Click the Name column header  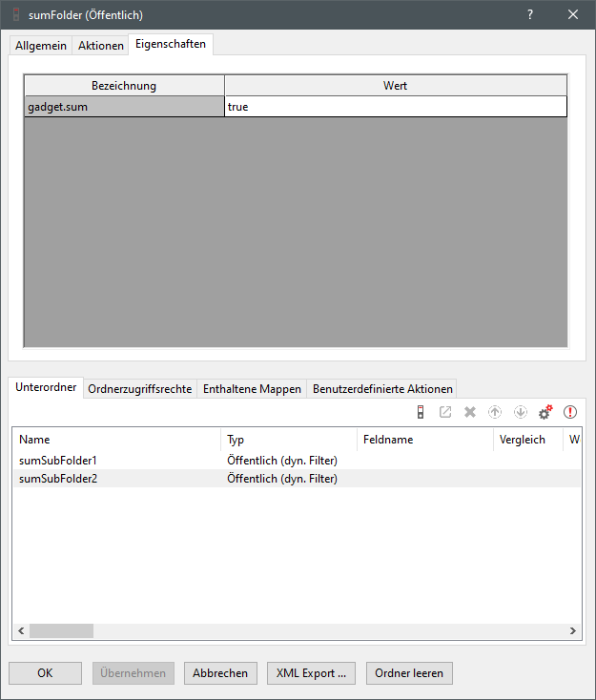(117, 440)
